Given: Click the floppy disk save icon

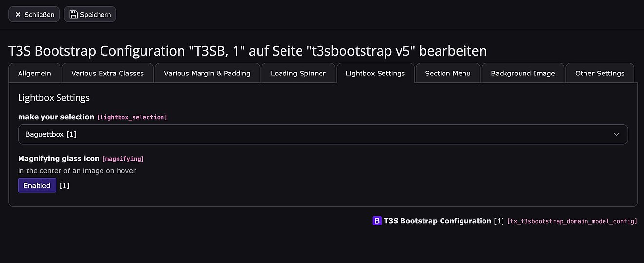Looking at the screenshot, I should [x=74, y=15].
